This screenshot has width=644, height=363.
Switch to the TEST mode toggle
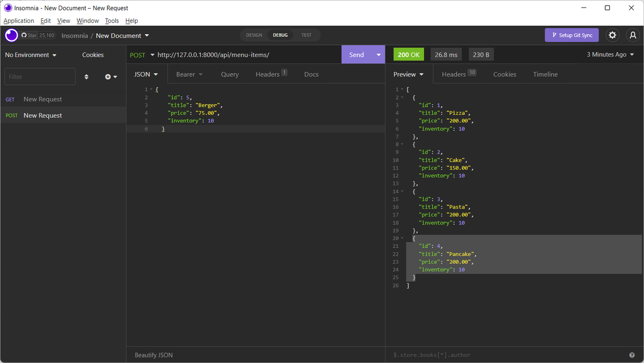(x=306, y=35)
